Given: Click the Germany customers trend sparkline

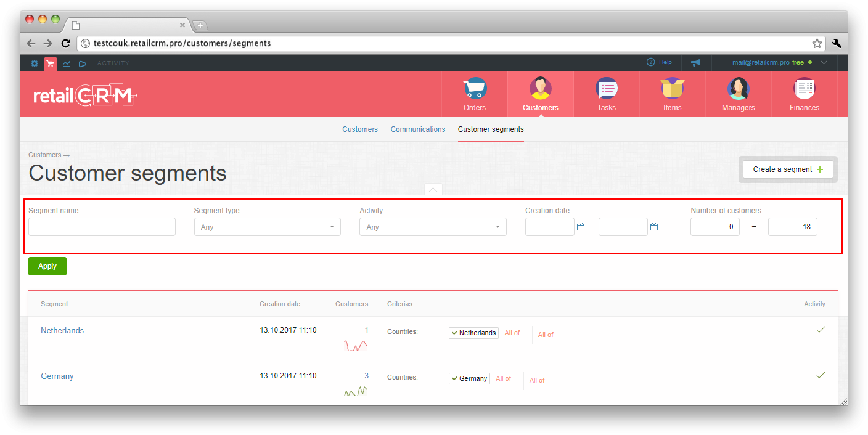Looking at the screenshot, I should [356, 391].
